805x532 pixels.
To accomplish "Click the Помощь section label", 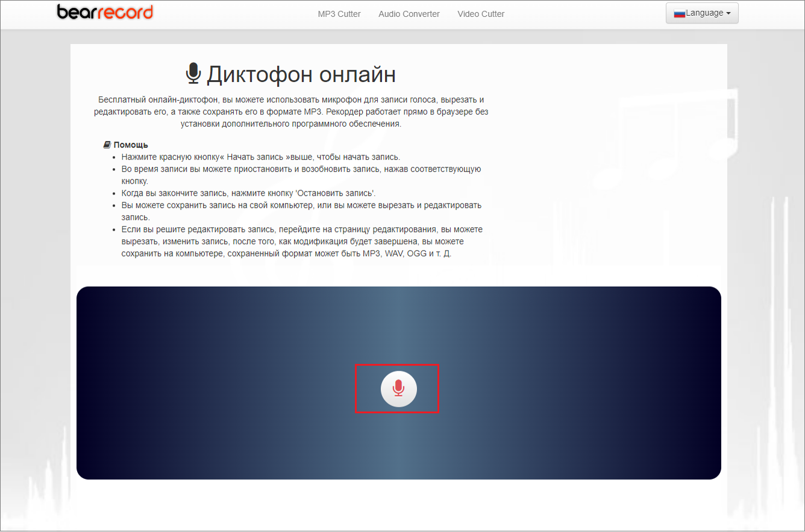I will 131,145.
